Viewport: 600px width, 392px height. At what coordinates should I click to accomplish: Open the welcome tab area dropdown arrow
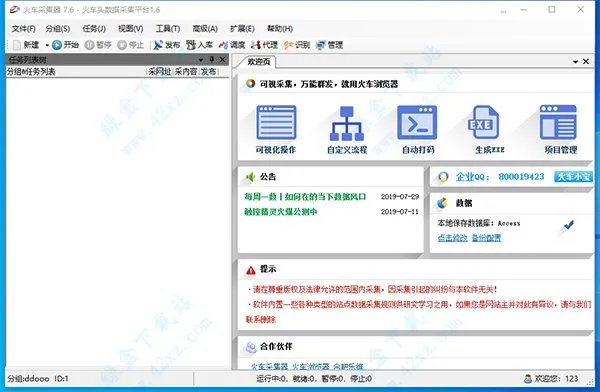click(576, 62)
